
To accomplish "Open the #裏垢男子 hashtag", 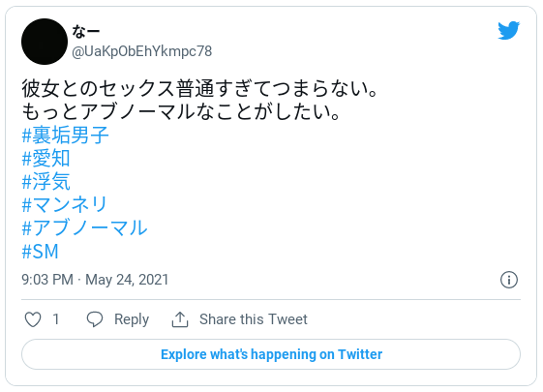I will point(65,136).
